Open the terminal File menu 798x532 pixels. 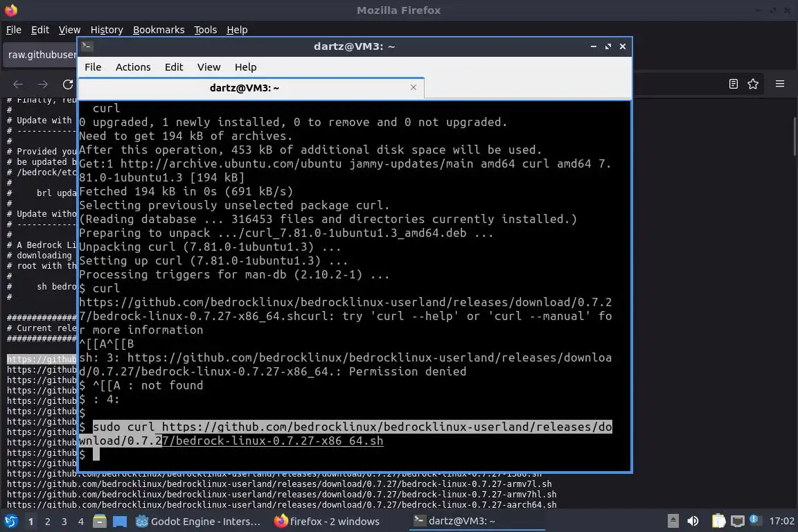pyautogui.click(x=93, y=67)
